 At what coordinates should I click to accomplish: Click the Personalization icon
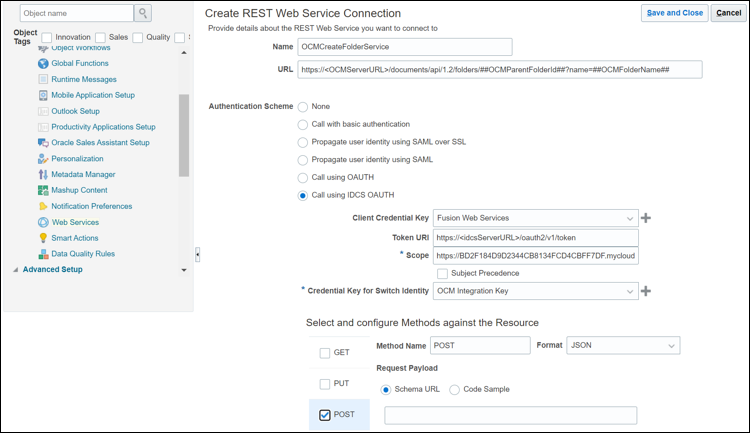[42, 158]
